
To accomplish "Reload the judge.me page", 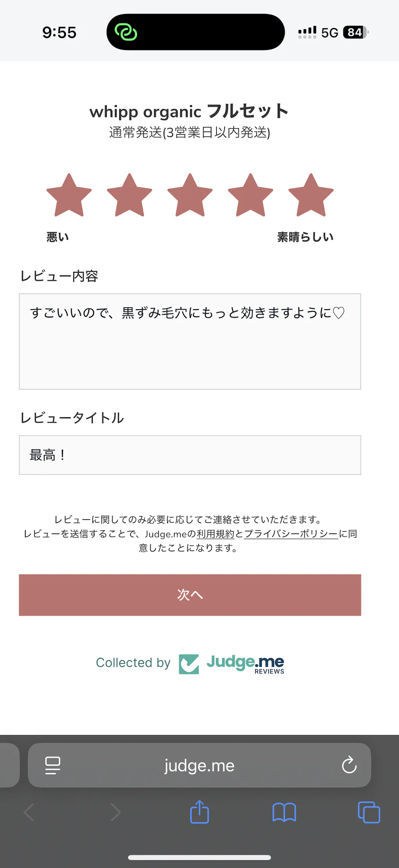I will pos(349,765).
